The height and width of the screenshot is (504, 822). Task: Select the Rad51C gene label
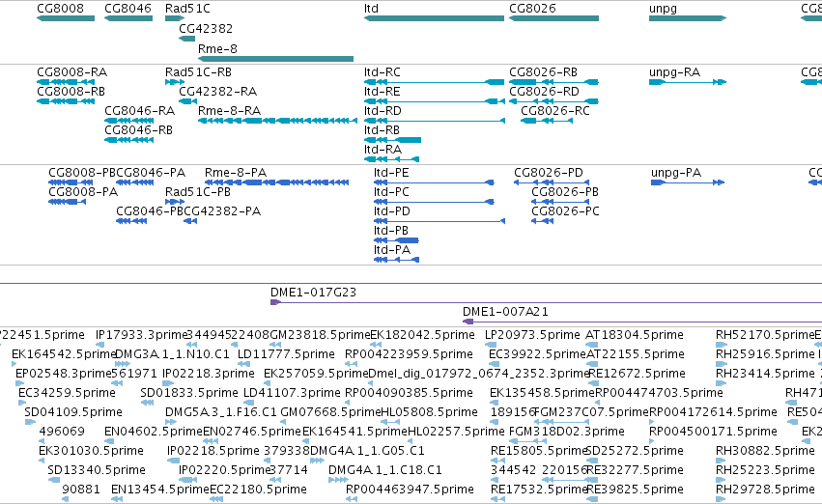[187, 9]
